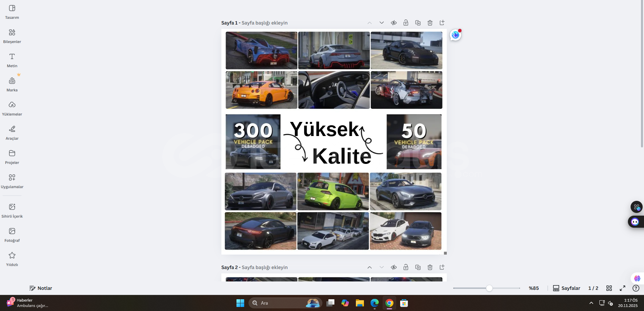The image size is (644, 311).
Task: Click the Sayfalar pages button
Action: pos(567,288)
